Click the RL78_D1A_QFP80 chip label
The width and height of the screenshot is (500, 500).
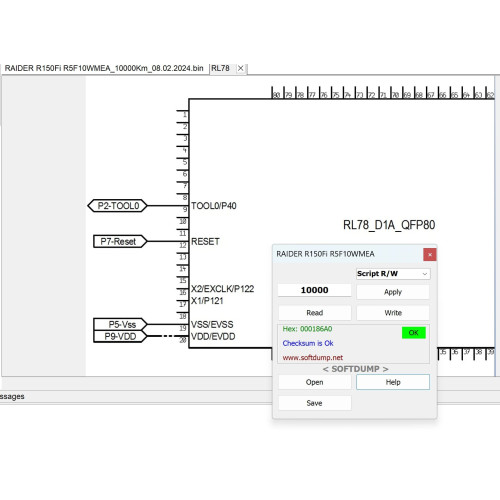tap(389, 225)
